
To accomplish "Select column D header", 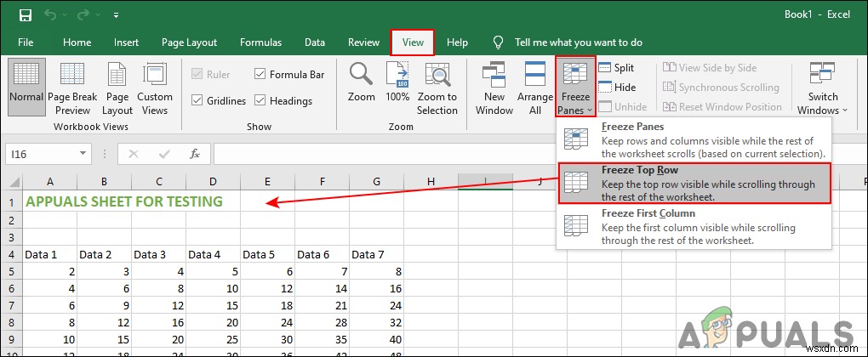I will click(213, 181).
